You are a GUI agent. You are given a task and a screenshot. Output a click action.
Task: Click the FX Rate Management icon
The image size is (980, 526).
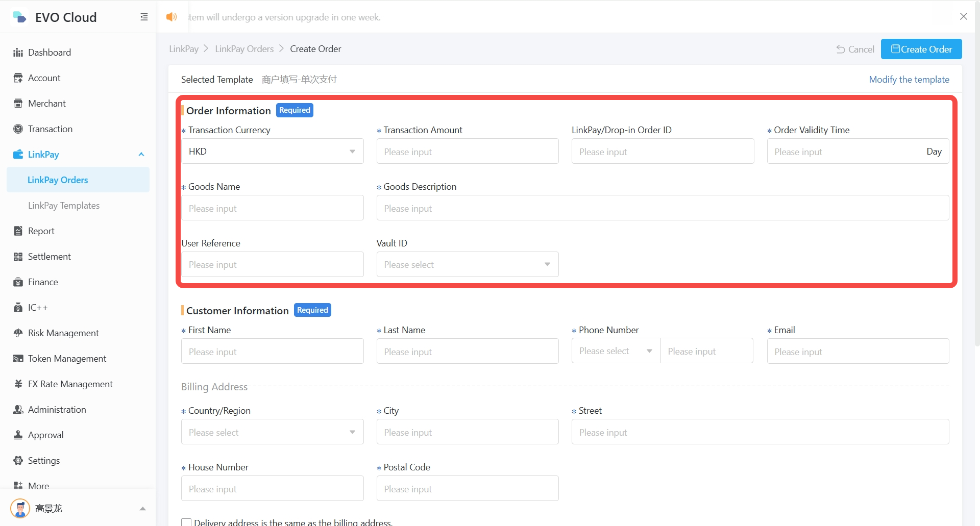point(18,384)
